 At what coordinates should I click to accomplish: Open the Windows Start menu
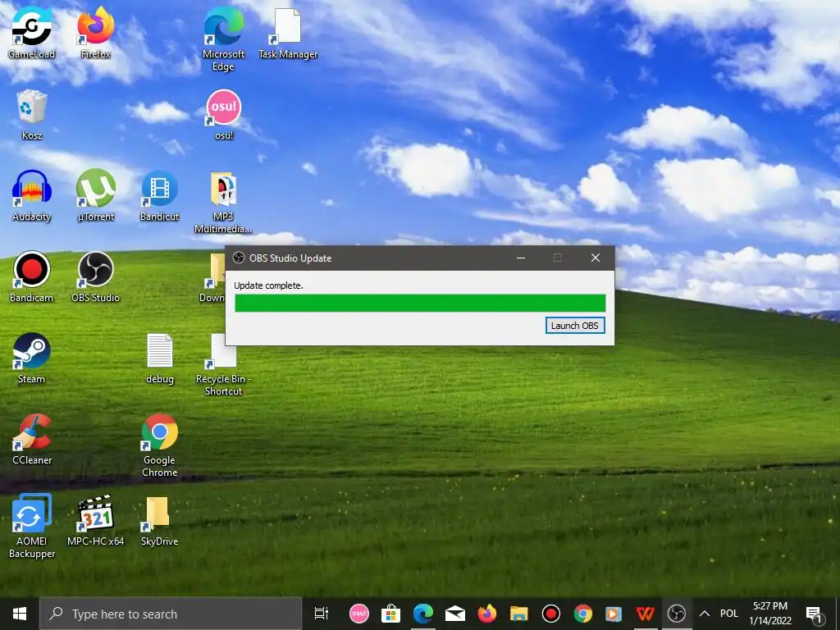(20, 614)
